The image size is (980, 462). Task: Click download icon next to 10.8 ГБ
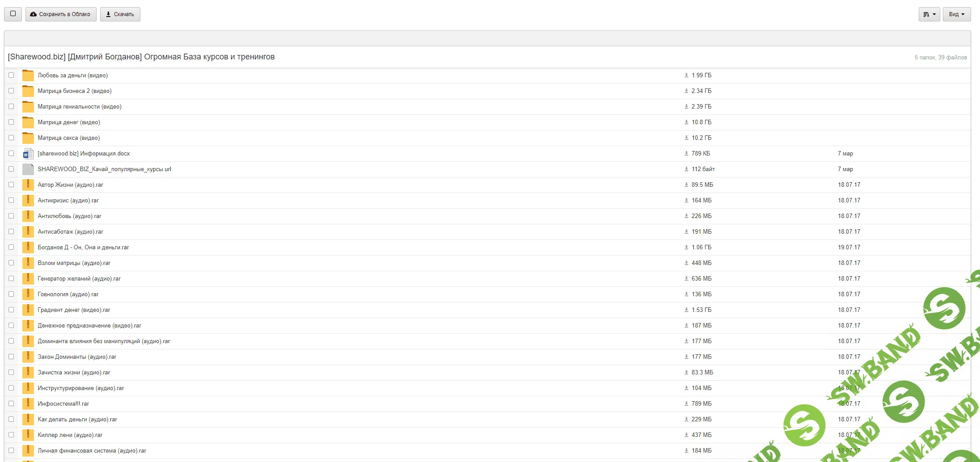tap(686, 122)
